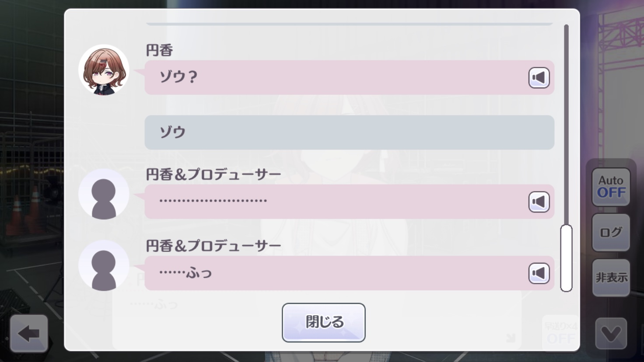Image resolution: width=644 pixels, height=362 pixels.
Task: Click Madoka's chibi avatar portrait
Action: coord(104,70)
